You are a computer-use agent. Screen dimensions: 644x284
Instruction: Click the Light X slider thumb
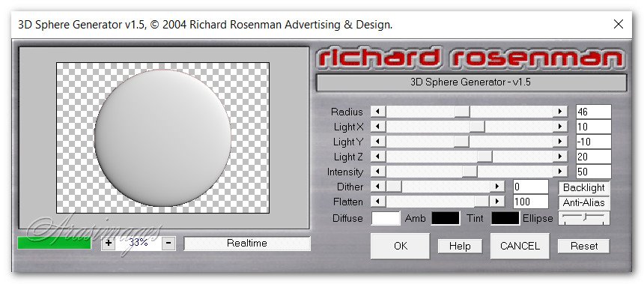pyautogui.click(x=477, y=127)
